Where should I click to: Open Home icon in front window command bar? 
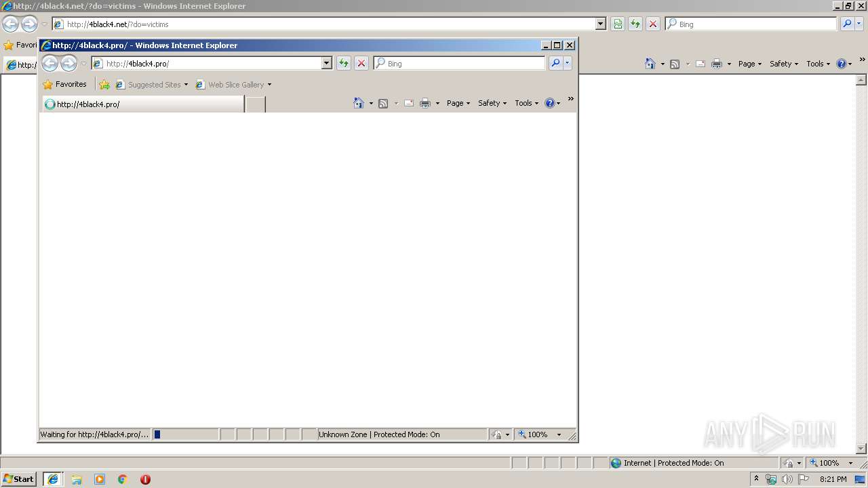(x=359, y=103)
